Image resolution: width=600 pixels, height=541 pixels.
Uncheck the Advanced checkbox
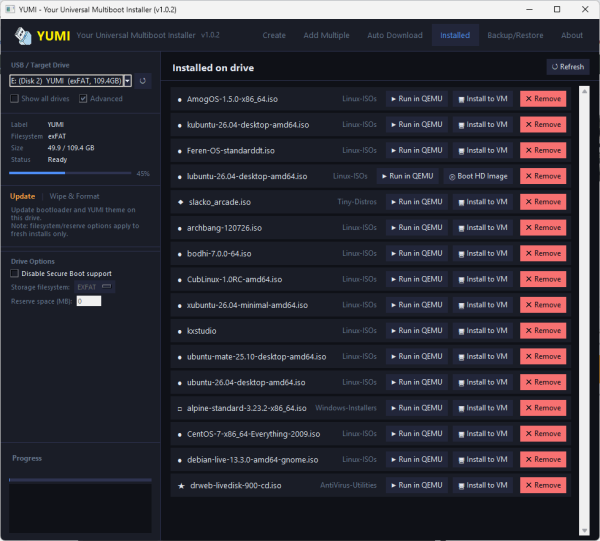tap(83, 99)
